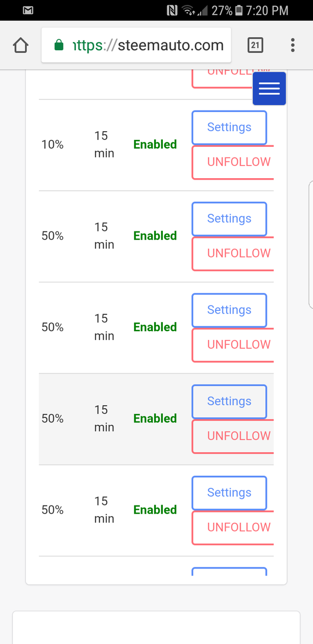Click Enabled status in the 10% row

(x=155, y=144)
